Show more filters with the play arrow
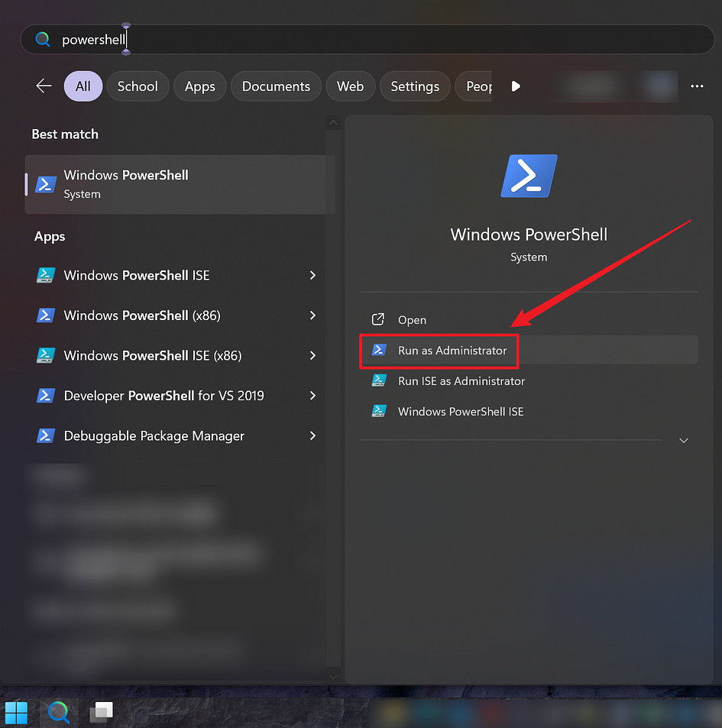This screenshot has width=722, height=728. (x=516, y=86)
